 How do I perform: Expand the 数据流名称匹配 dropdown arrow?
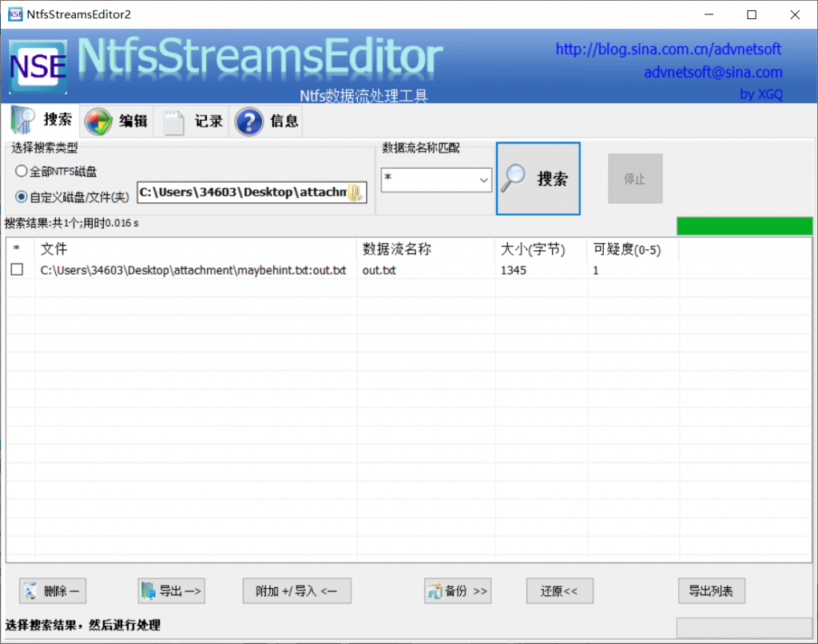click(x=483, y=180)
